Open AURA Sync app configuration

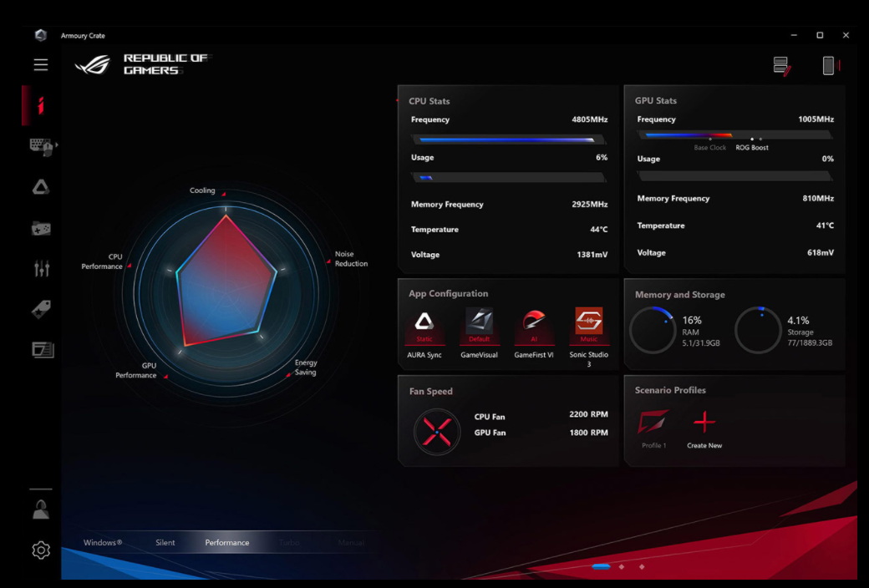pos(424,332)
